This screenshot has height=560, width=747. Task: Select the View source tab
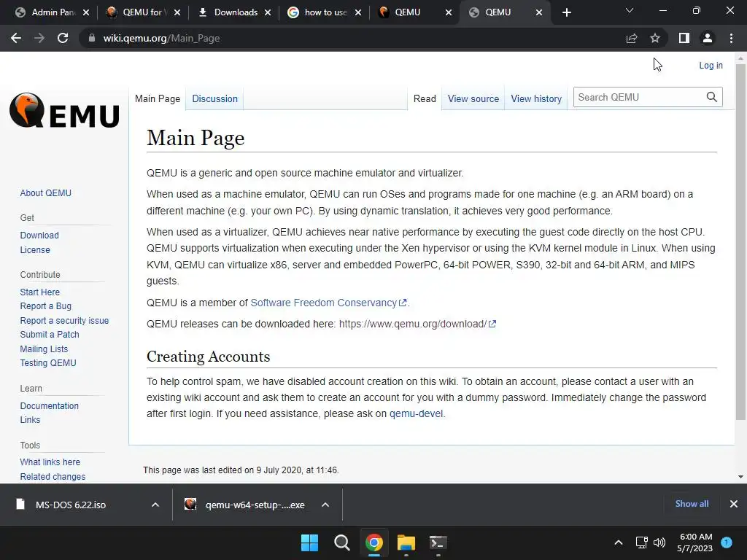pyautogui.click(x=473, y=98)
